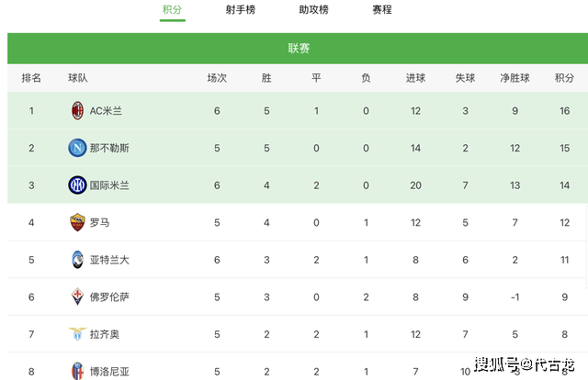
Task: Open the 助攻榜 tab
Action: tap(314, 9)
